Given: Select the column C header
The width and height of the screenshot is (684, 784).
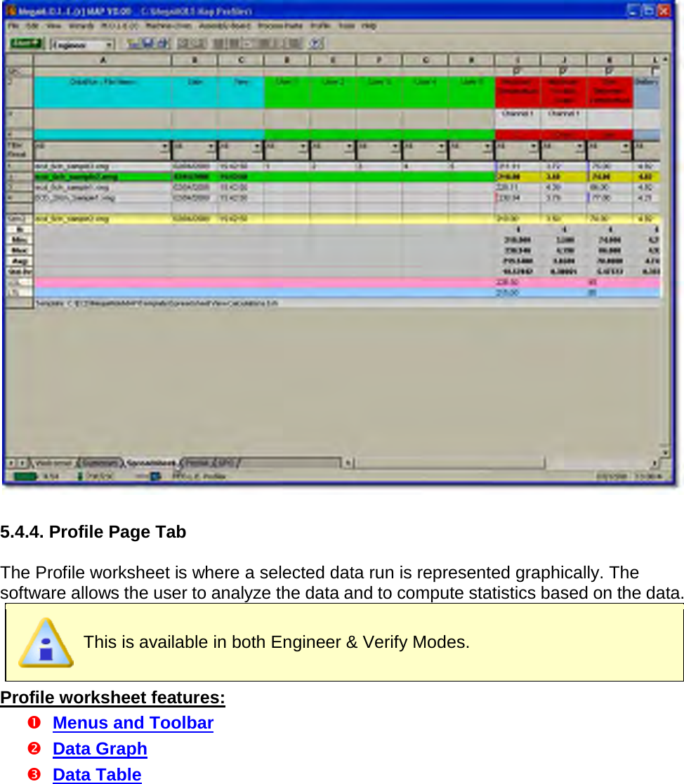Looking at the screenshot, I should pyautogui.click(x=241, y=60).
